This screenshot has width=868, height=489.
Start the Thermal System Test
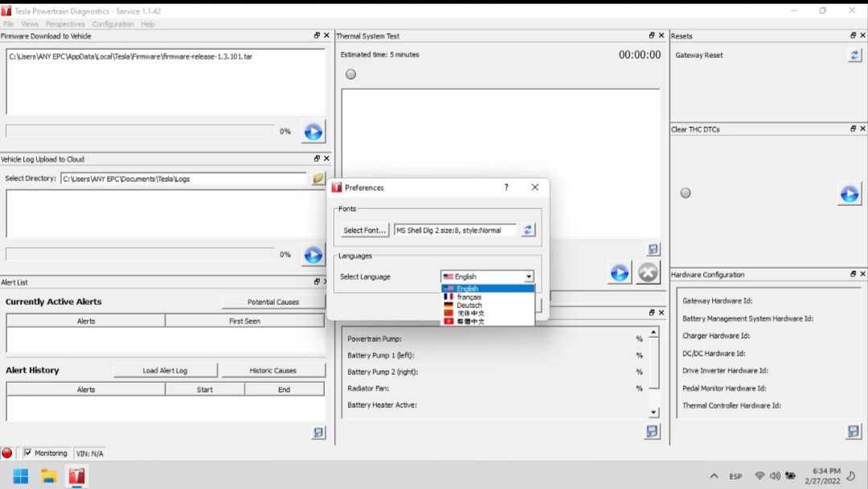pos(620,273)
